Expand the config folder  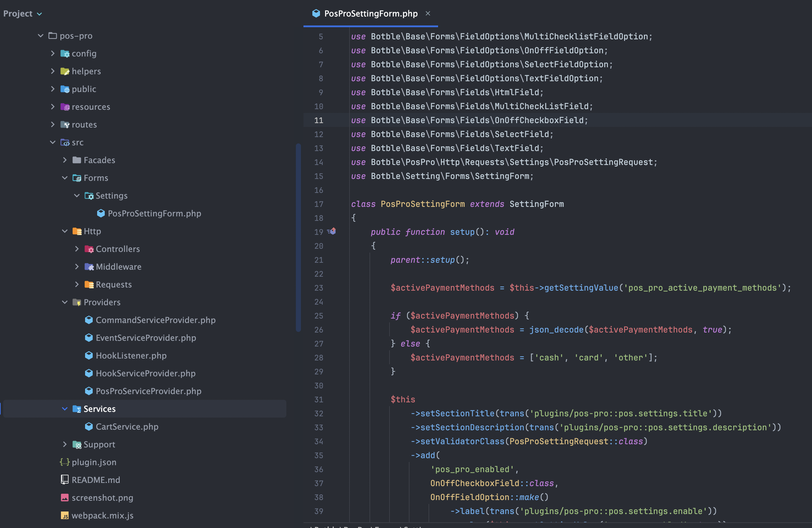pyautogui.click(x=53, y=53)
